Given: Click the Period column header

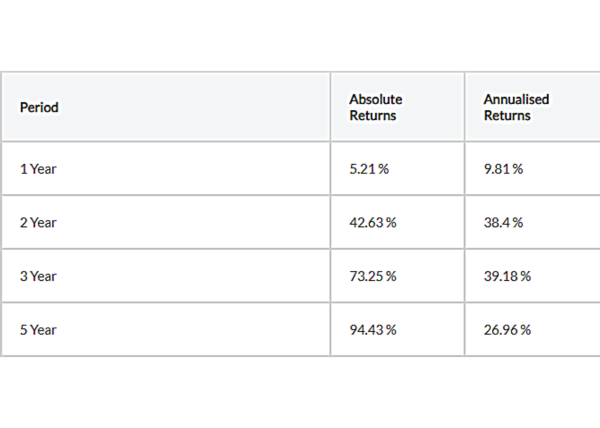Looking at the screenshot, I should (38, 107).
